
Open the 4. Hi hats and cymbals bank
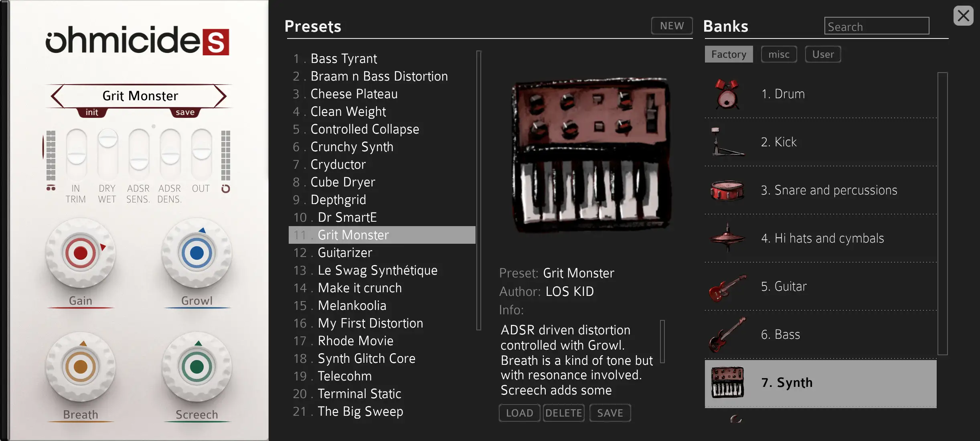(821, 239)
